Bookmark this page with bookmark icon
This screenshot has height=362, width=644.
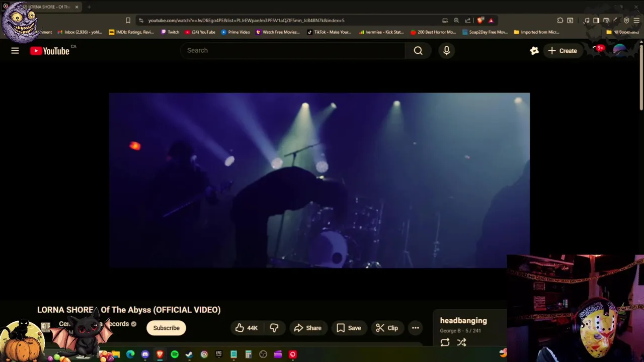point(128,21)
